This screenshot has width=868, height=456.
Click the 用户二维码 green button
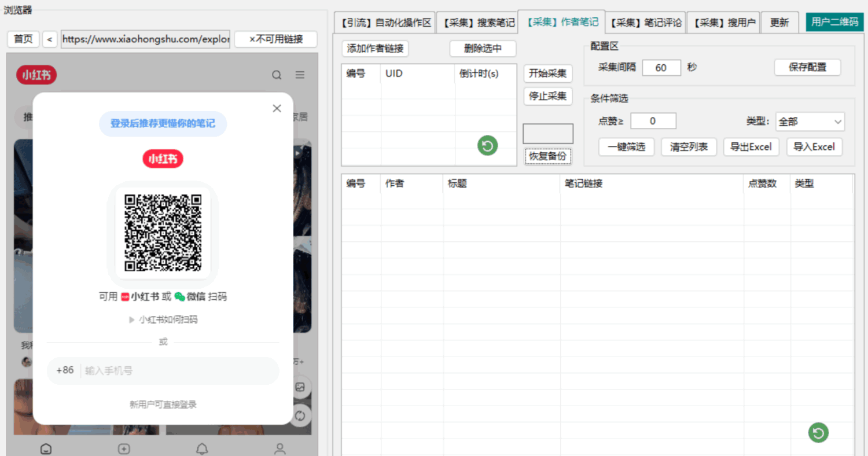pos(834,22)
